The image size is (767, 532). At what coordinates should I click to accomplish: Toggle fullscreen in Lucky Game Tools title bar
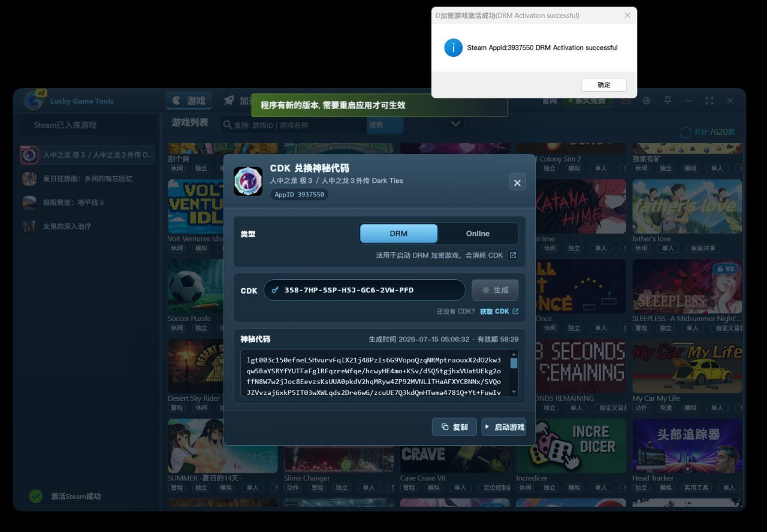709,101
